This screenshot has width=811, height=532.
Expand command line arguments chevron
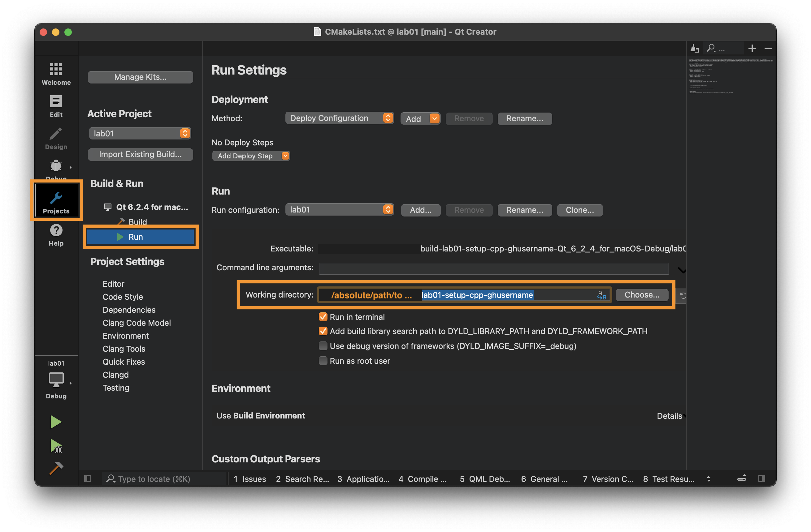[682, 270]
